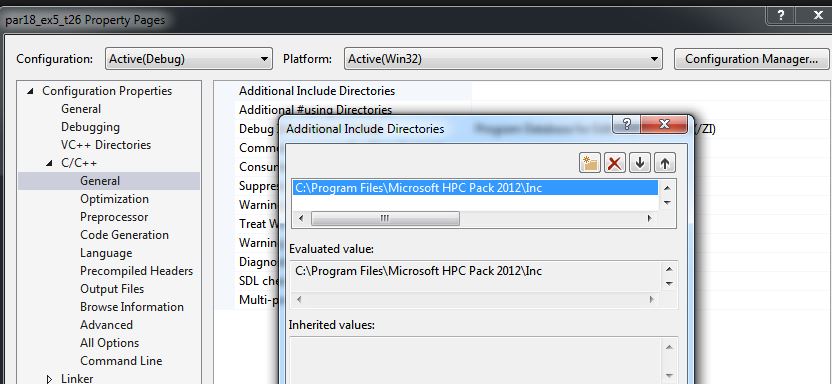Select the Linker tree item
Viewport: 832px width, 384px height.
coord(77,379)
